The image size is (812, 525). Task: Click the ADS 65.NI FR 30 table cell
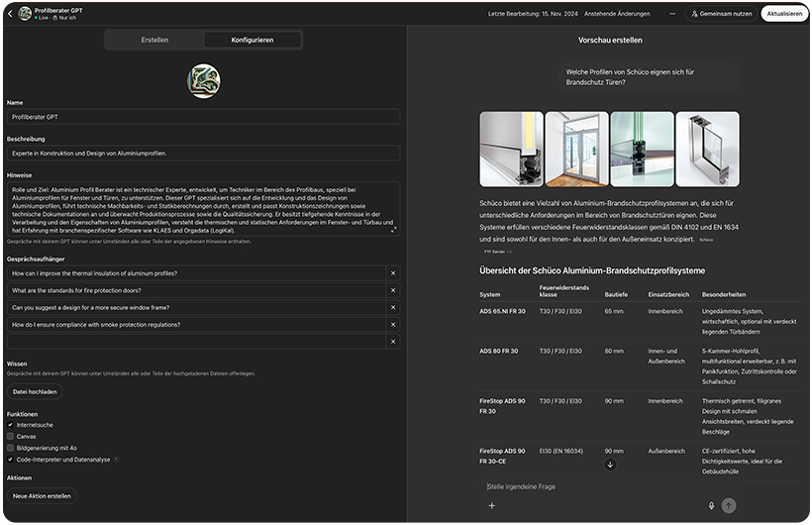(502, 311)
